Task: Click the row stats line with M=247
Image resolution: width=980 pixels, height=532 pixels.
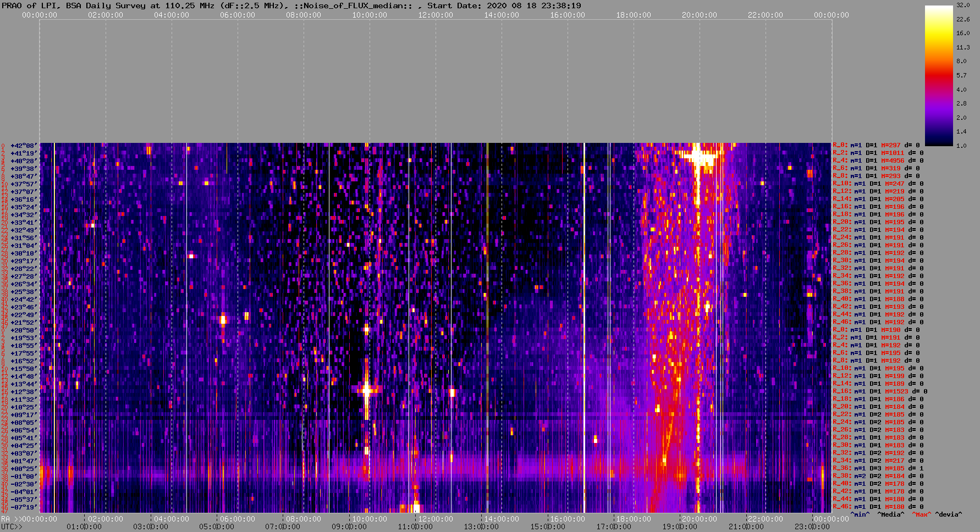Action: tap(878, 184)
